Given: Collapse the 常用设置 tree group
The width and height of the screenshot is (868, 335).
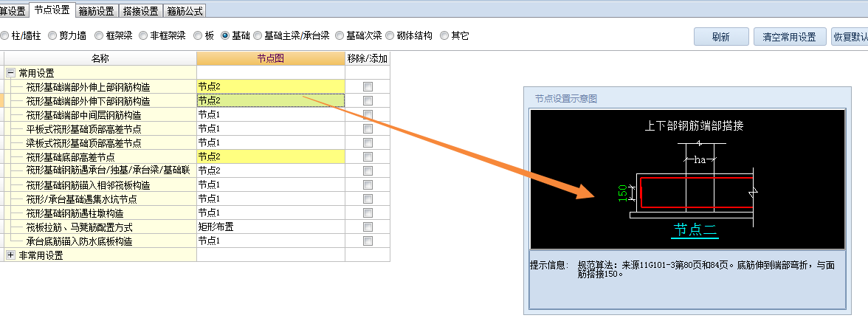Looking at the screenshot, I should [10, 73].
